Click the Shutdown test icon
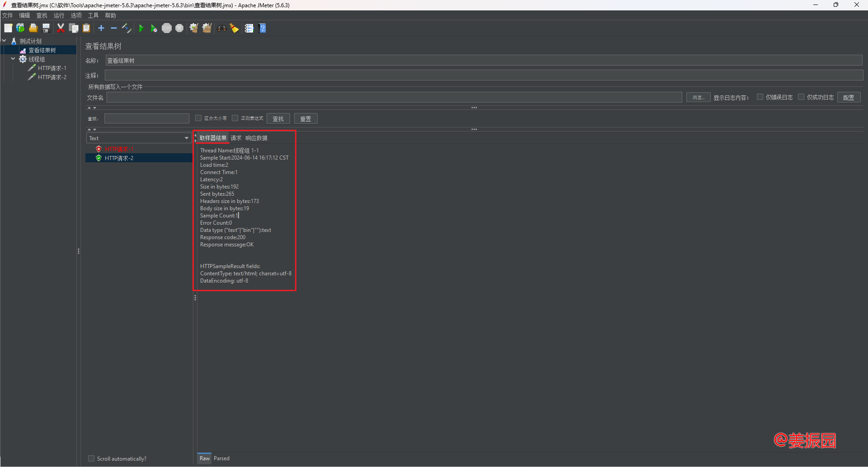Viewport: 868px width, 467px height. pyautogui.click(x=179, y=28)
